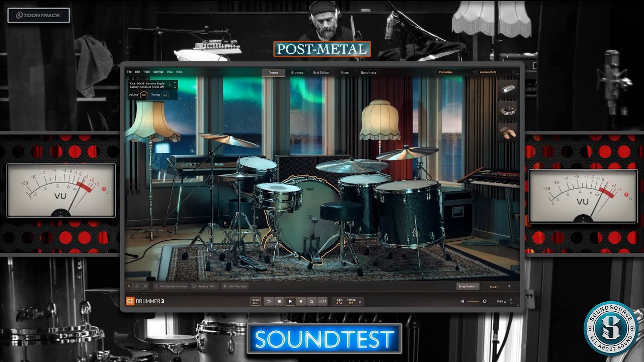Open the Settings menu
This screenshot has width=644, height=362.
point(158,72)
